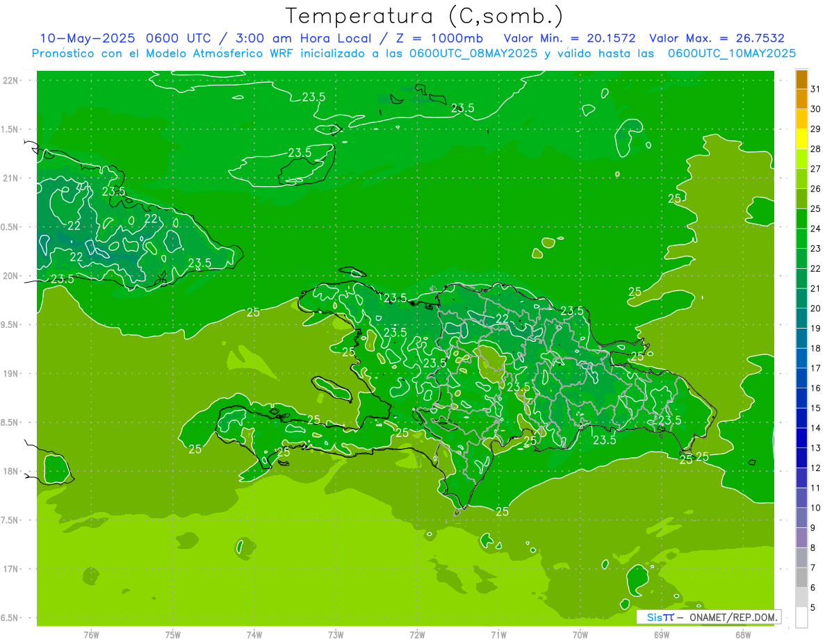This screenshot has width=834, height=644.
Task: Click longitude axis label '69W'
Action: [662, 635]
